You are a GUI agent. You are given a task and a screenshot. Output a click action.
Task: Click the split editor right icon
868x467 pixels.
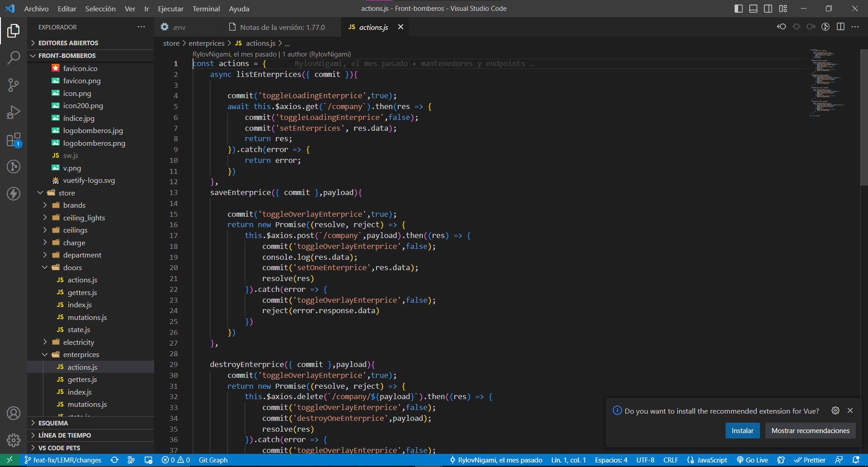[840, 27]
